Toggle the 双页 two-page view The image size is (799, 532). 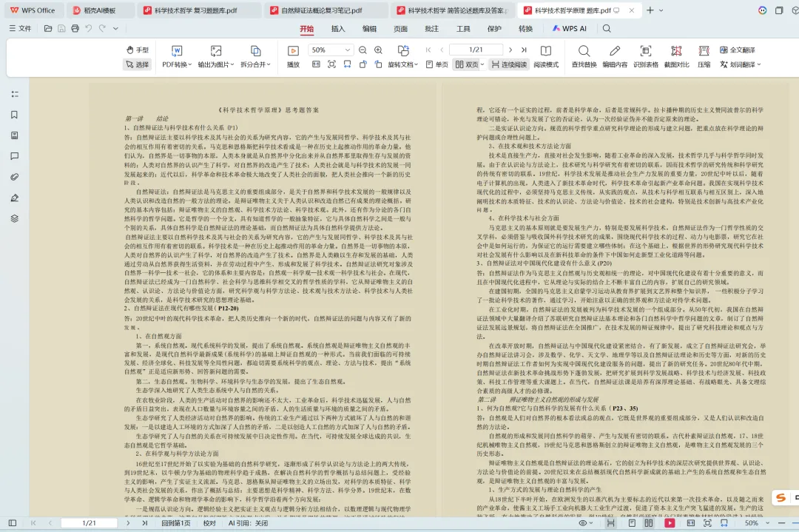467,64
